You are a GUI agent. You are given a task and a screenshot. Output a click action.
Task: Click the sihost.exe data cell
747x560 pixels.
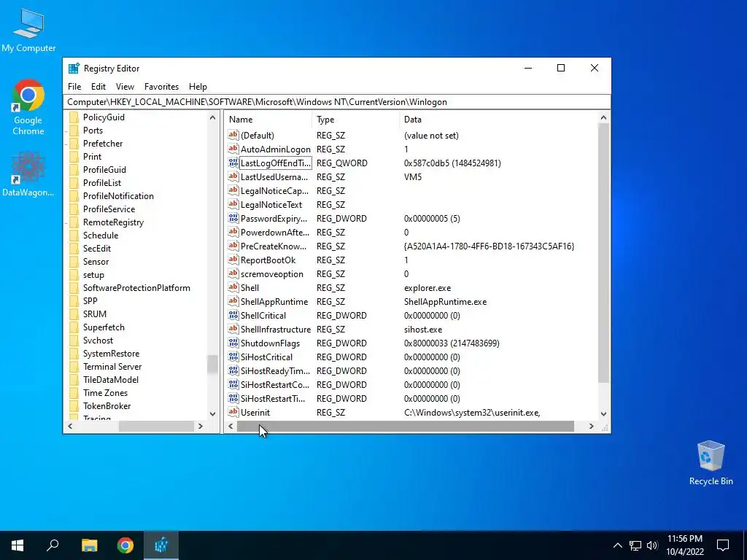[423, 329]
